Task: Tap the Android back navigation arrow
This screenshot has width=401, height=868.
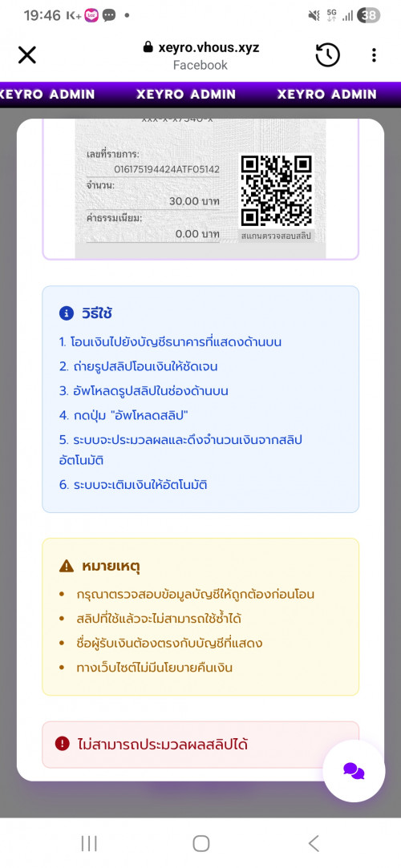Action: (314, 843)
